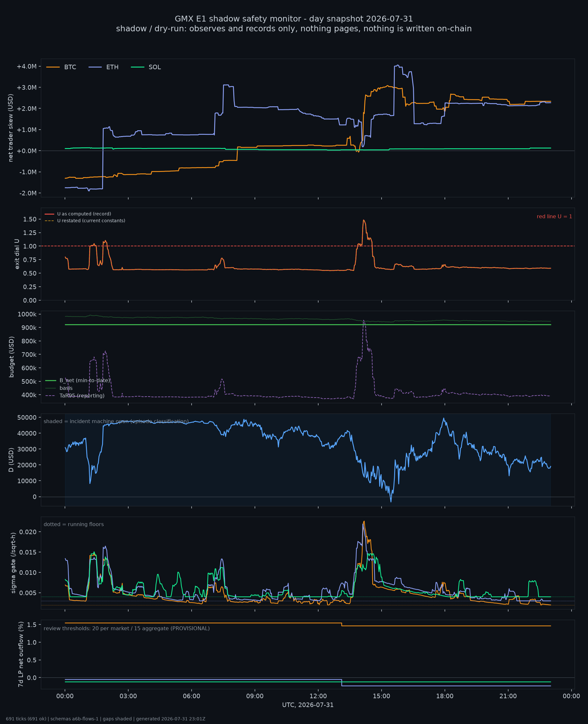Click the exit dial U peak above 1.25

pos(364,220)
